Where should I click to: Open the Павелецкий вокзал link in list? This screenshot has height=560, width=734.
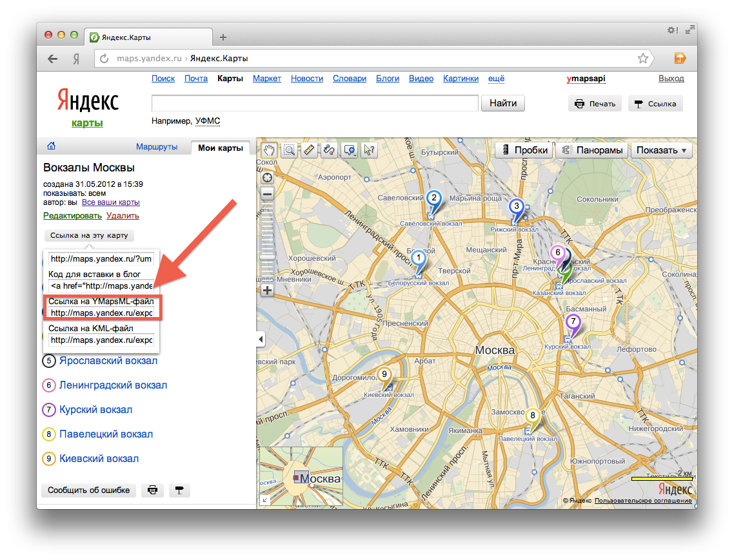pos(106,434)
